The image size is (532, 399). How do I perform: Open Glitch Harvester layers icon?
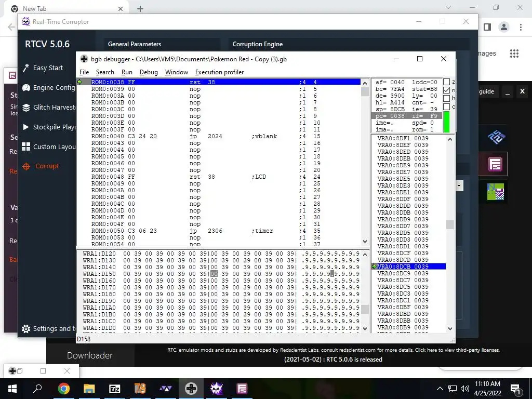tap(26, 107)
